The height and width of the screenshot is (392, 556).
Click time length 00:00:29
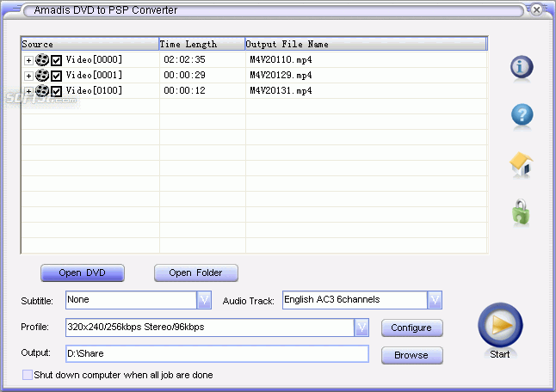coord(184,75)
